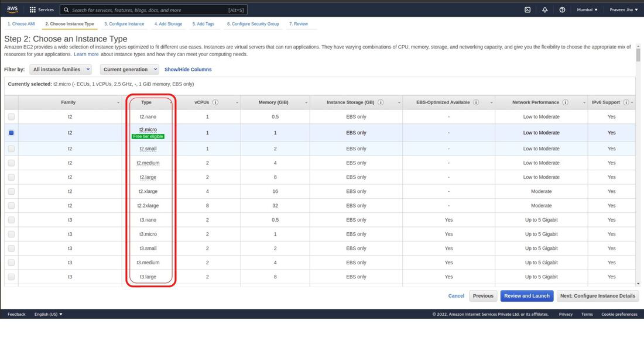This screenshot has width=644, height=362.
Task: Show info for EBS-Optimized Available column
Action: [x=475, y=102]
